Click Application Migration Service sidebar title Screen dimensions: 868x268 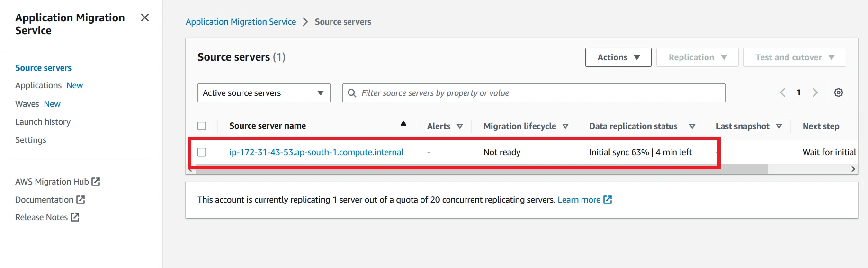[x=70, y=24]
